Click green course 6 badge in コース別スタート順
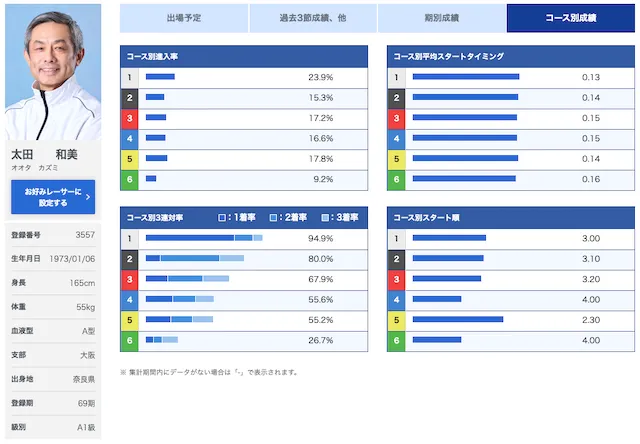Image resolution: width=640 pixels, height=444 pixels. click(x=396, y=341)
